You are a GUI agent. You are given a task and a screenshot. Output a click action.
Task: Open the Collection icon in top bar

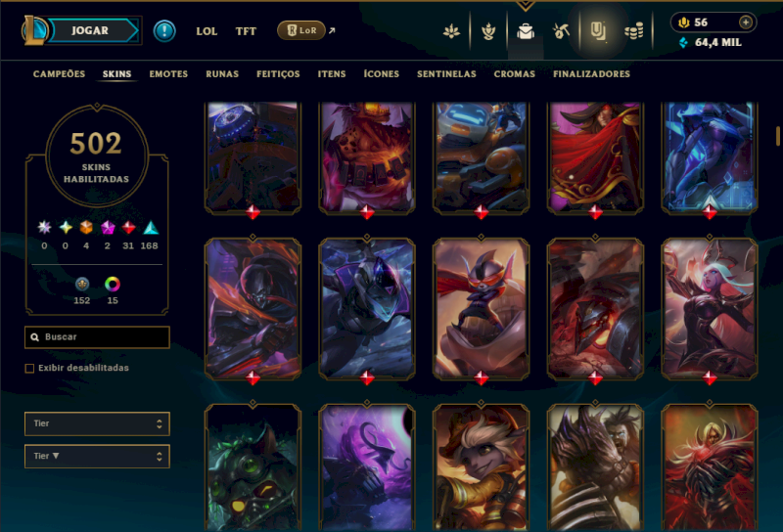pyautogui.click(x=598, y=31)
